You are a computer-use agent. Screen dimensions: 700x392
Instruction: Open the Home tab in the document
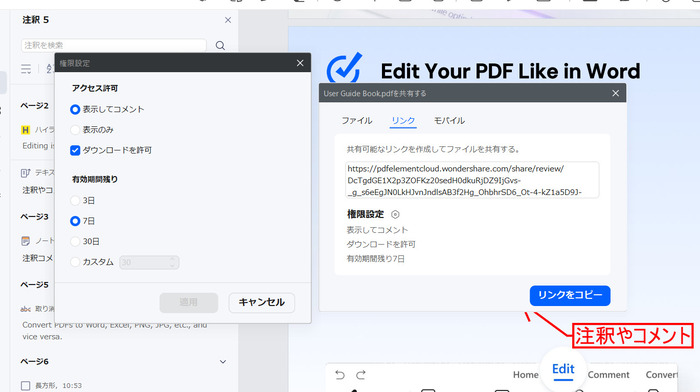pos(525,375)
